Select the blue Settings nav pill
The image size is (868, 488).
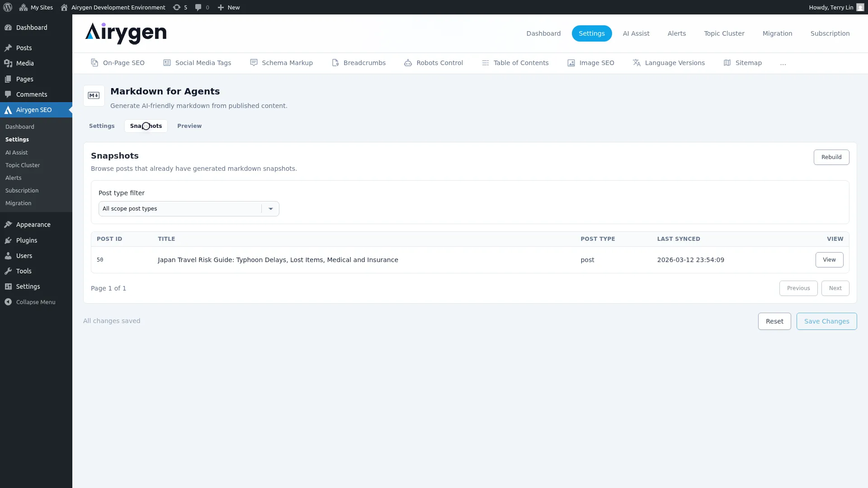pyautogui.click(x=592, y=33)
